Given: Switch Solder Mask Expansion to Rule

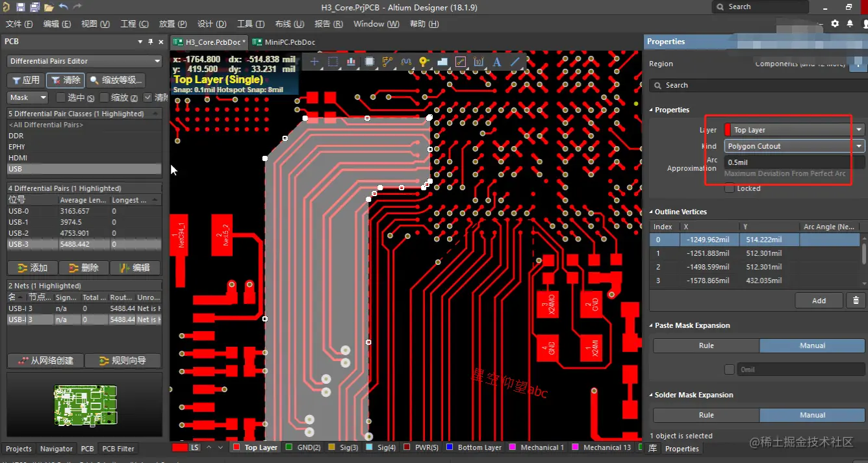Looking at the screenshot, I should (x=706, y=415).
